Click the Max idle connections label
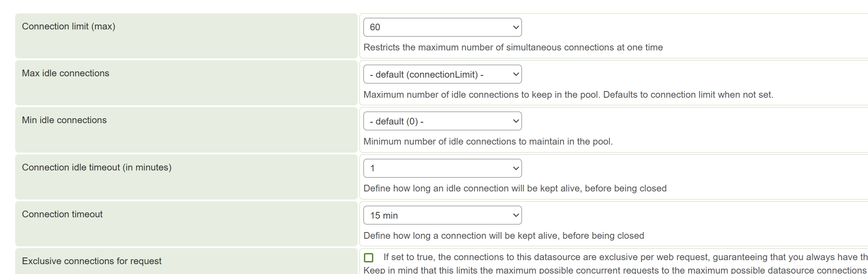 [x=65, y=73]
